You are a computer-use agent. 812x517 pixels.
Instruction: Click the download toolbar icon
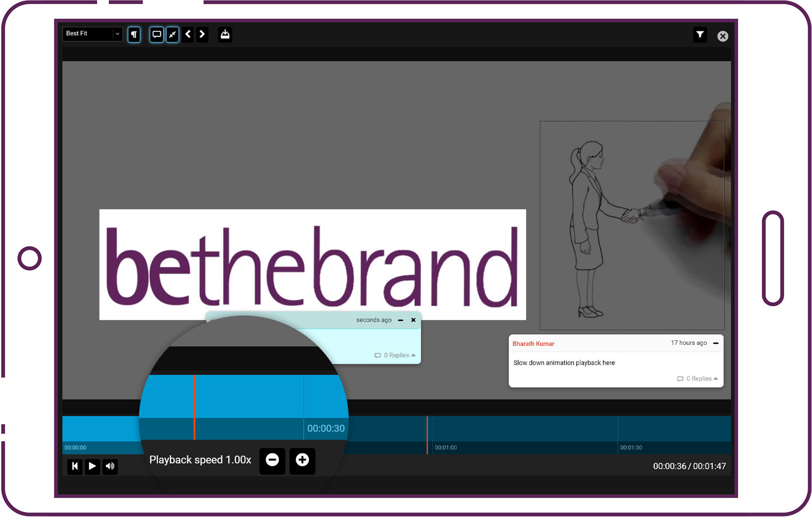[225, 34]
